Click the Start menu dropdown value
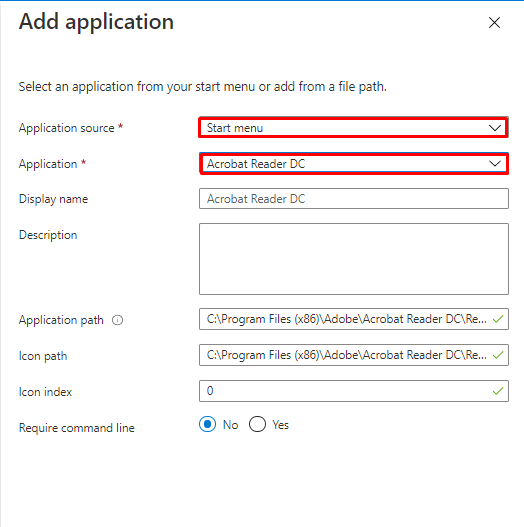The width and height of the screenshot is (524, 527). (x=235, y=128)
